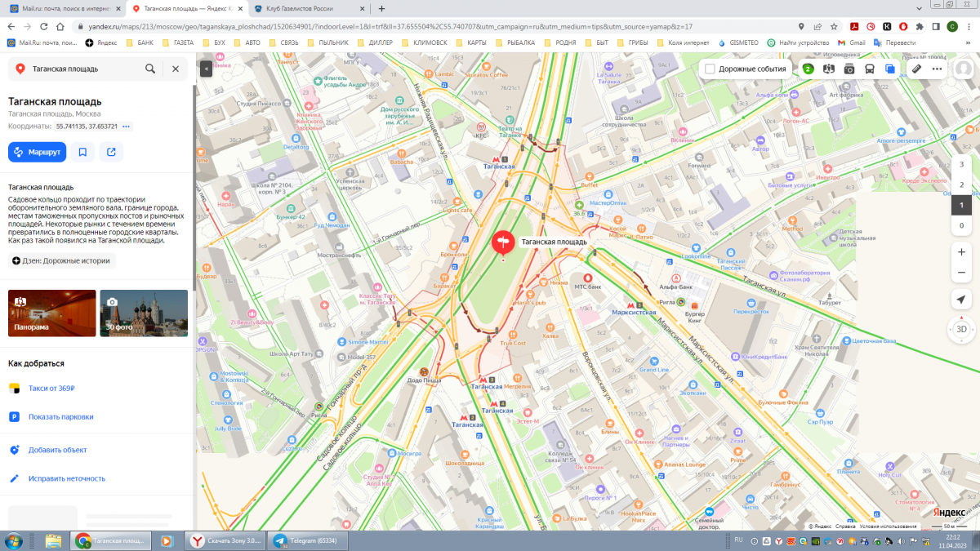The height and width of the screenshot is (551, 980).
Task: Select Такси от 369₽ option
Action: (52, 389)
